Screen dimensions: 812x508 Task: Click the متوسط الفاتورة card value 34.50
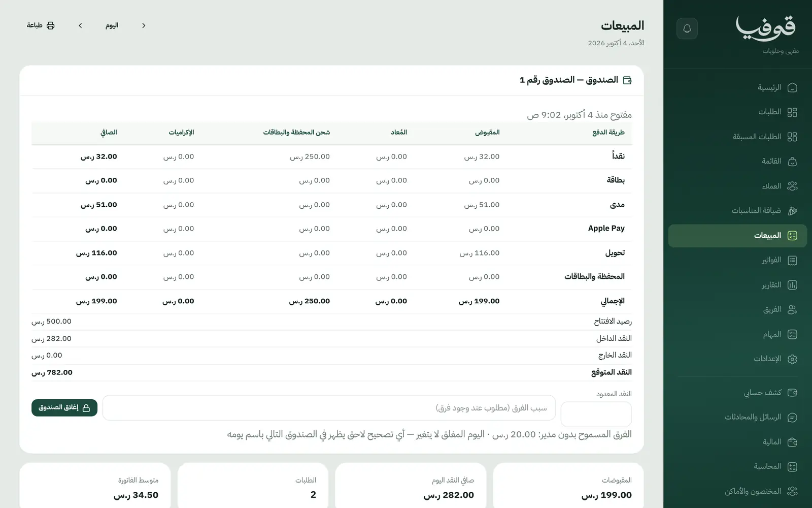(136, 495)
